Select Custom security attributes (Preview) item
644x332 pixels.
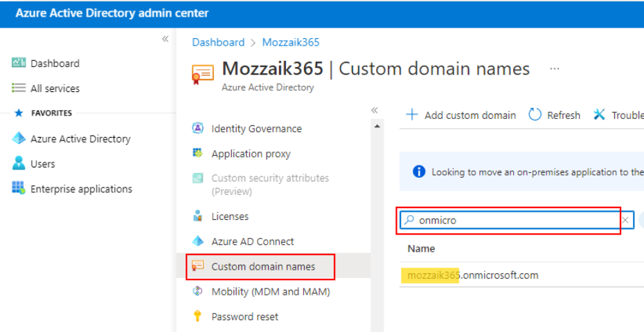coord(270,184)
